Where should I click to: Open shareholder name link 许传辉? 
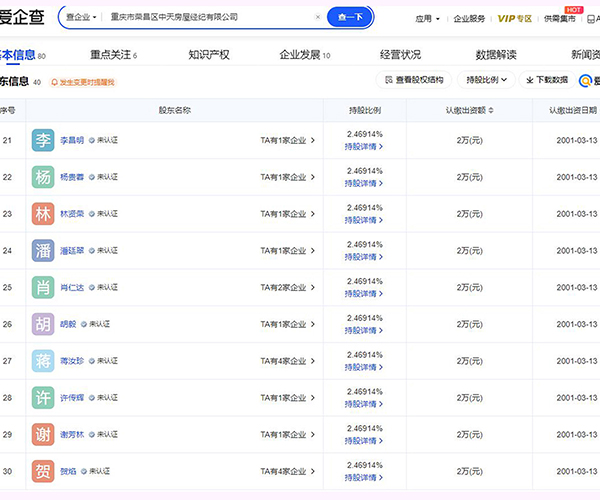click(72, 398)
